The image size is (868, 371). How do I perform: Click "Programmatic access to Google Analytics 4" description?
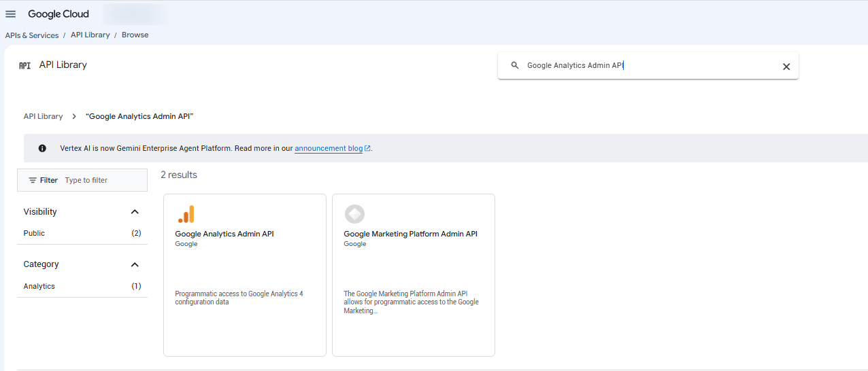(x=239, y=298)
